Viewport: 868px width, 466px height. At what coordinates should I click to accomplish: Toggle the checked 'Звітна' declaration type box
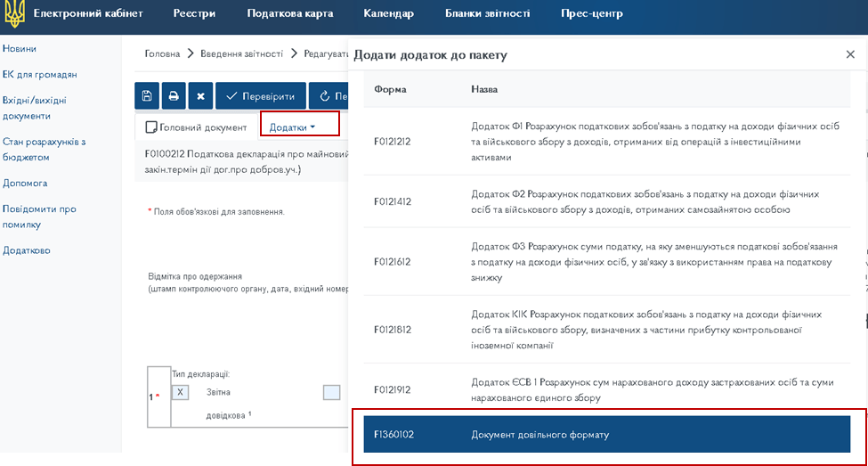point(180,392)
